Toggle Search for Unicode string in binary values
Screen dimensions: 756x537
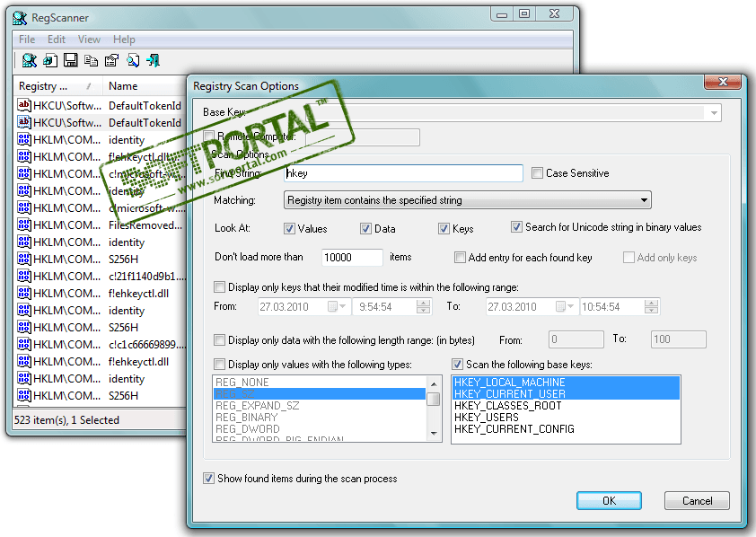[516, 226]
